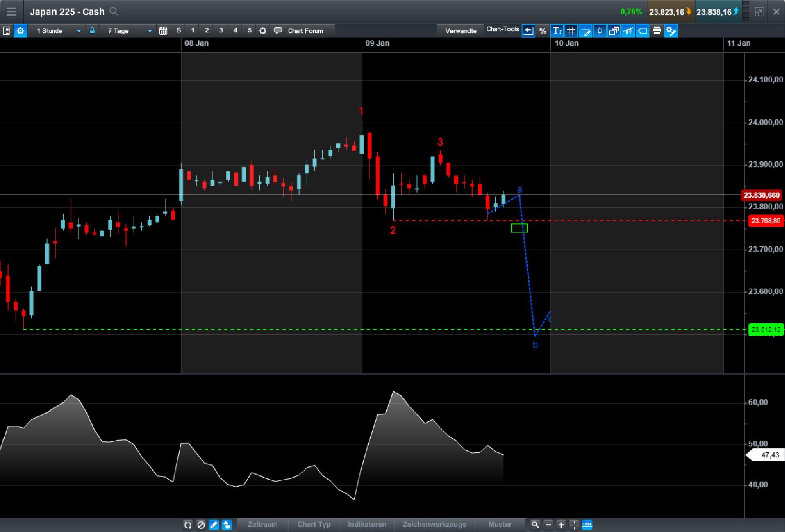Open the Chart Forum speech bubble icon

tap(279, 30)
